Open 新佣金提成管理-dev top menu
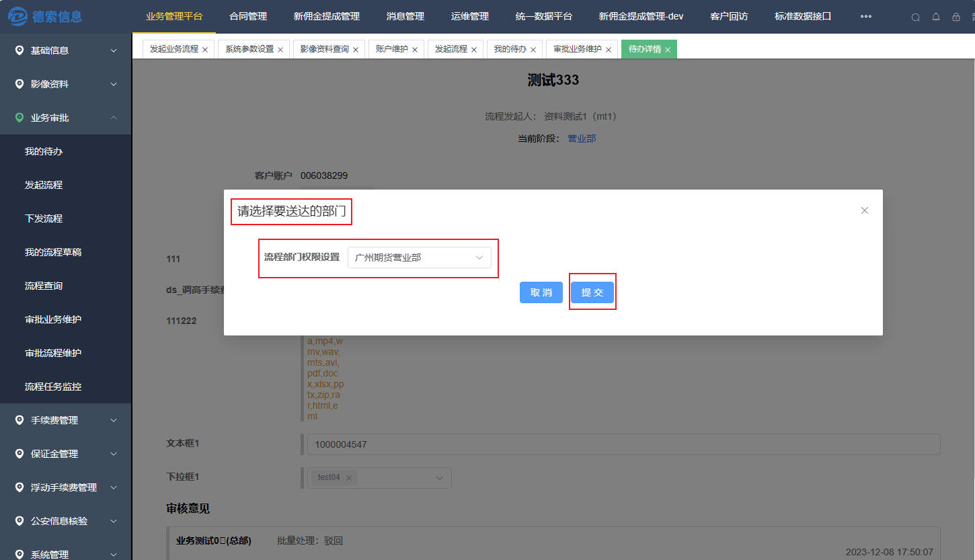975x560 pixels. pos(641,16)
